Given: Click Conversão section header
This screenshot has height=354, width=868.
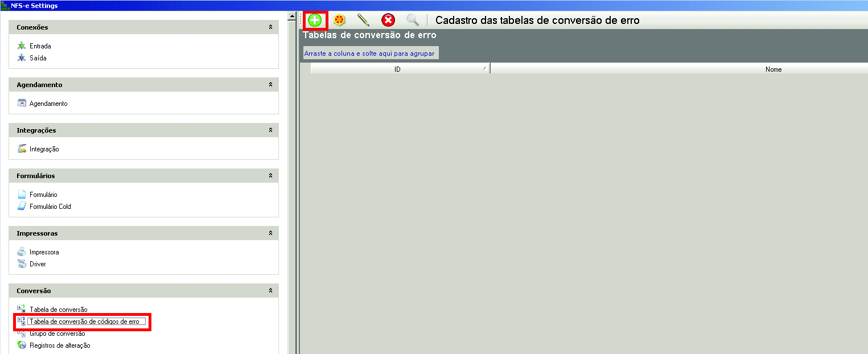Looking at the screenshot, I should [143, 291].
